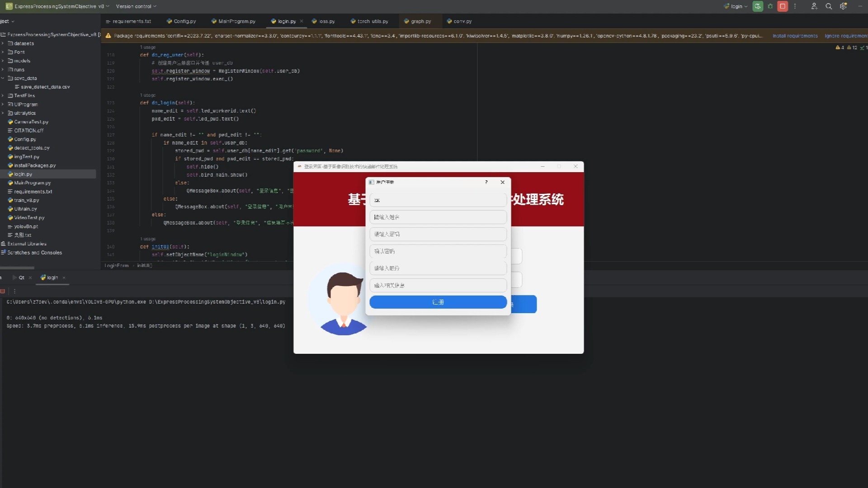Click warnings indicator in editor corner

click(840, 47)
